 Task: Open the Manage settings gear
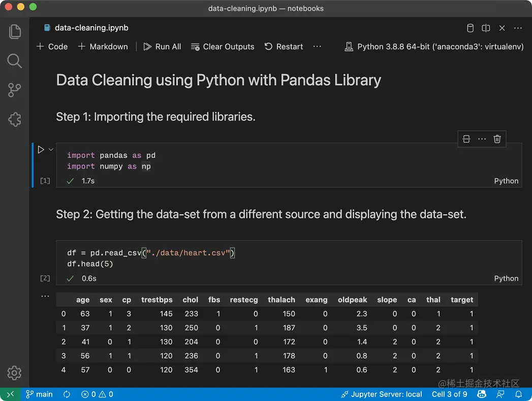pos(15,373)
